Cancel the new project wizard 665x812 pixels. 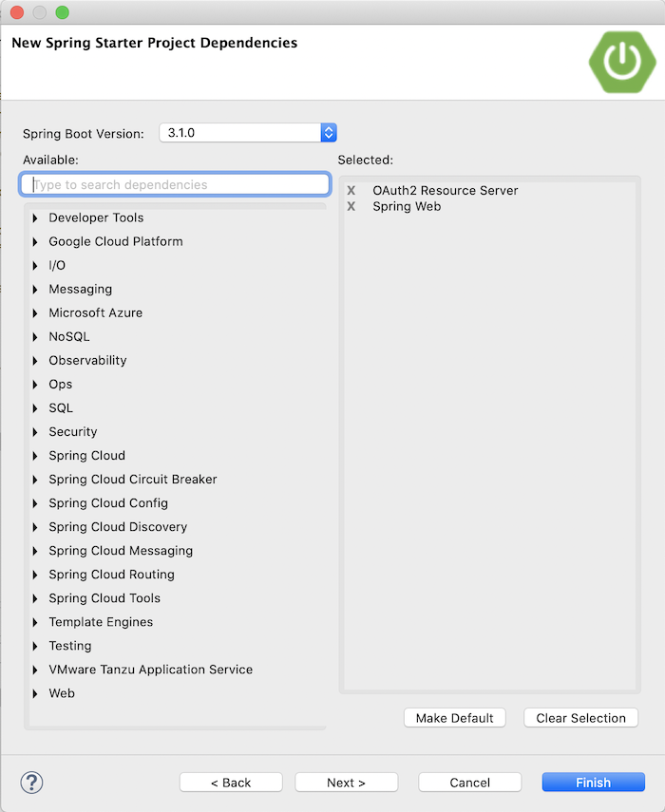469,782
